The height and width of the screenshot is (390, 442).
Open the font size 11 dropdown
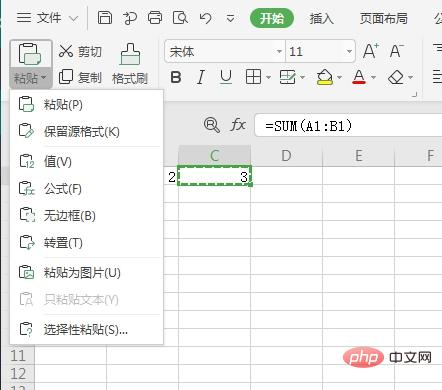pos(349,51)
